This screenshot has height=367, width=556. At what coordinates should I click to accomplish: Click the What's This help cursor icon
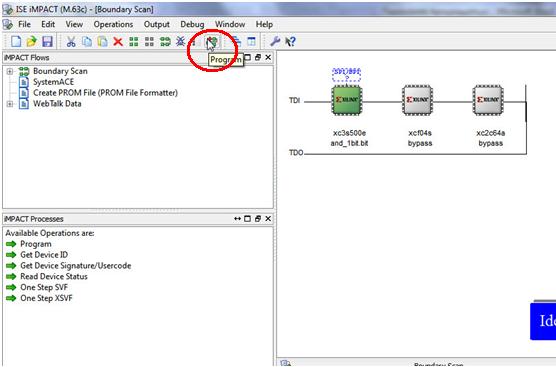[290, 41]
